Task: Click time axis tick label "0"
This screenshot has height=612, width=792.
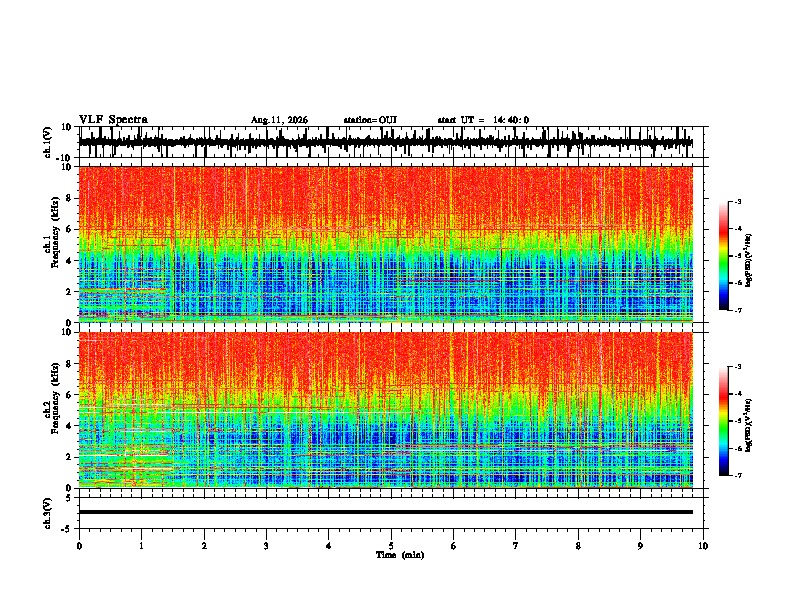Action: point(79,546)
